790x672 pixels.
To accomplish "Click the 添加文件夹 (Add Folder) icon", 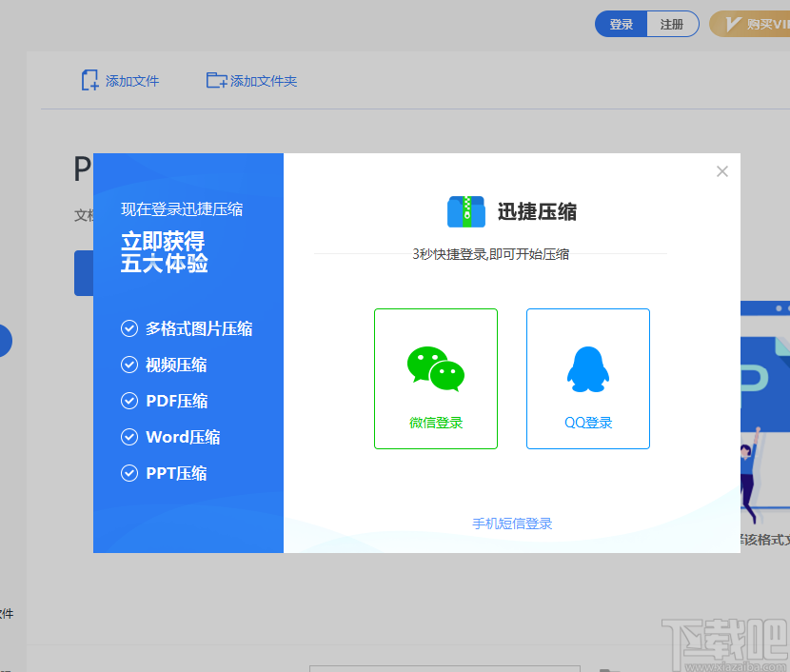I will pyautogui.click(x=216, y=80).
